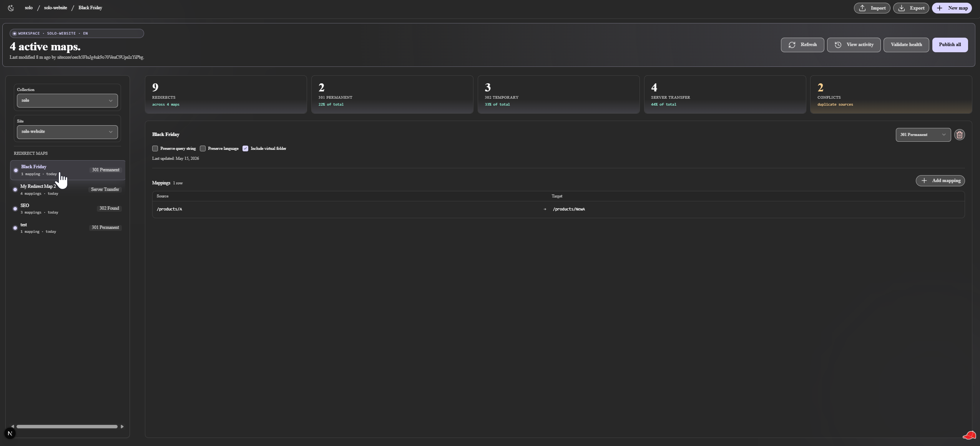980x446 pixels.
Task: Click the 'duplicate sources' label
Action: point(835,104)
